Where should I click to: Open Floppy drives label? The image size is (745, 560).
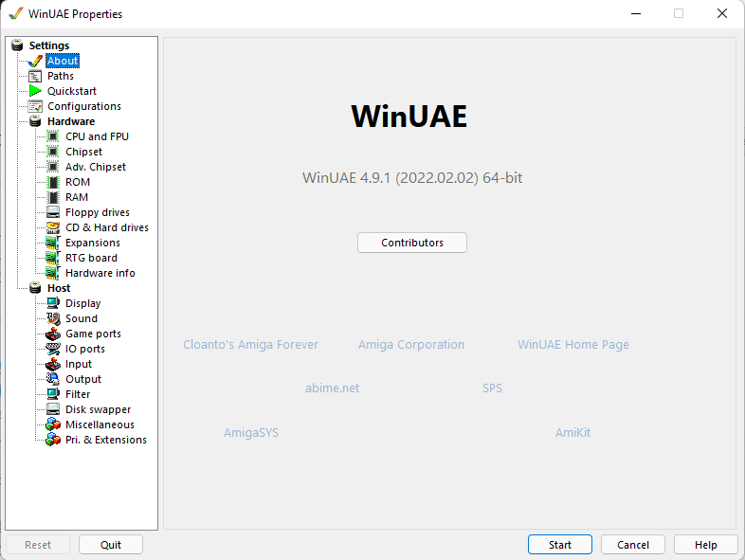[x=98, y=213]
